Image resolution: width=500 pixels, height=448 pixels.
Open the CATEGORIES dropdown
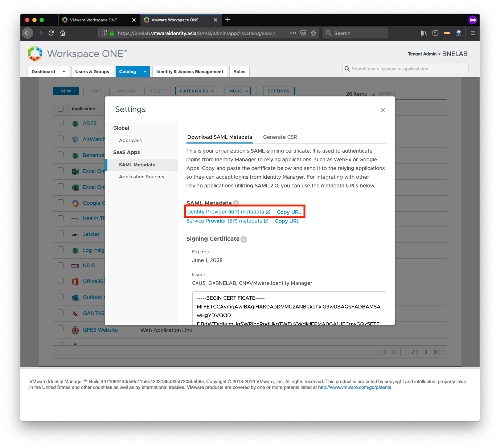[x=197, y=91]
